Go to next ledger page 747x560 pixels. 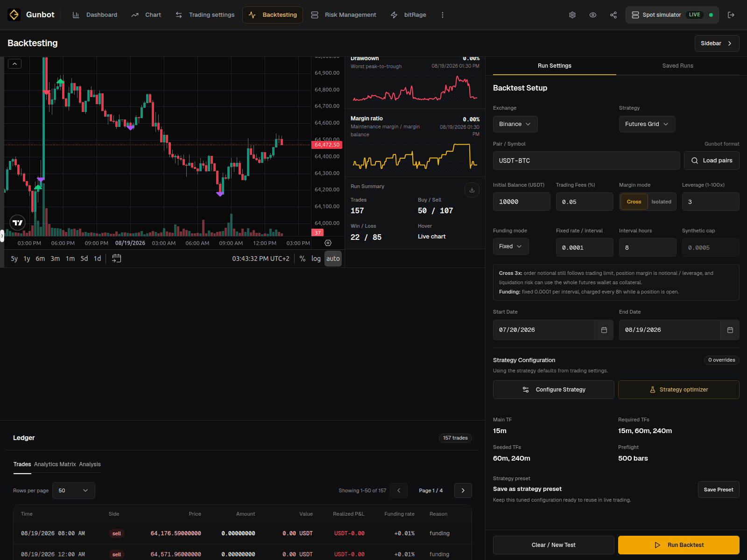tap(463, 490)
